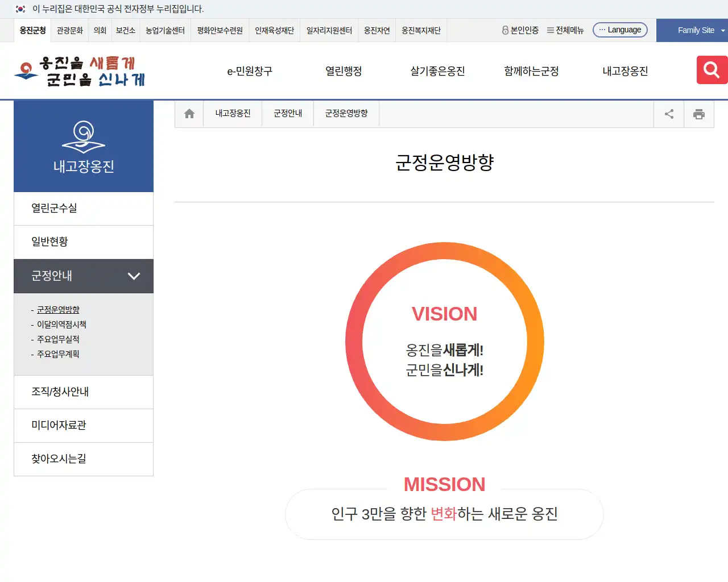Viewport: 728px width, 582px height.
Task: Open the share icon next to print
Action: coord(668,113)
